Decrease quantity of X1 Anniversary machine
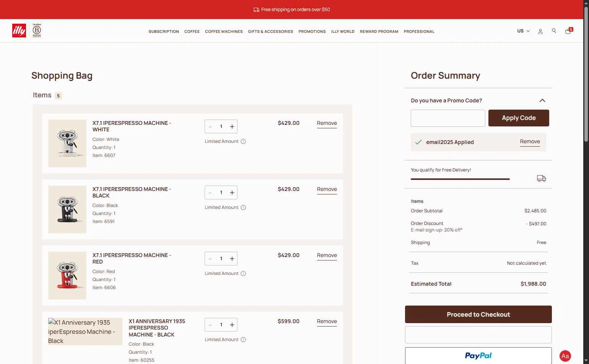Image resolution: width=589 pixels, height=364 pixels. [x=210, y=325]
